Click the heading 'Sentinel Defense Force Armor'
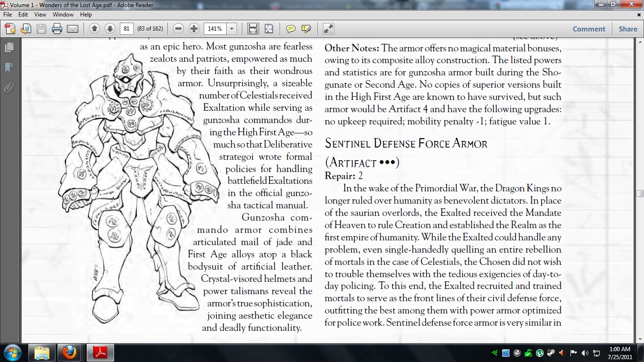Viewport: 644px width, 362px height. click(x=406, y=143)
